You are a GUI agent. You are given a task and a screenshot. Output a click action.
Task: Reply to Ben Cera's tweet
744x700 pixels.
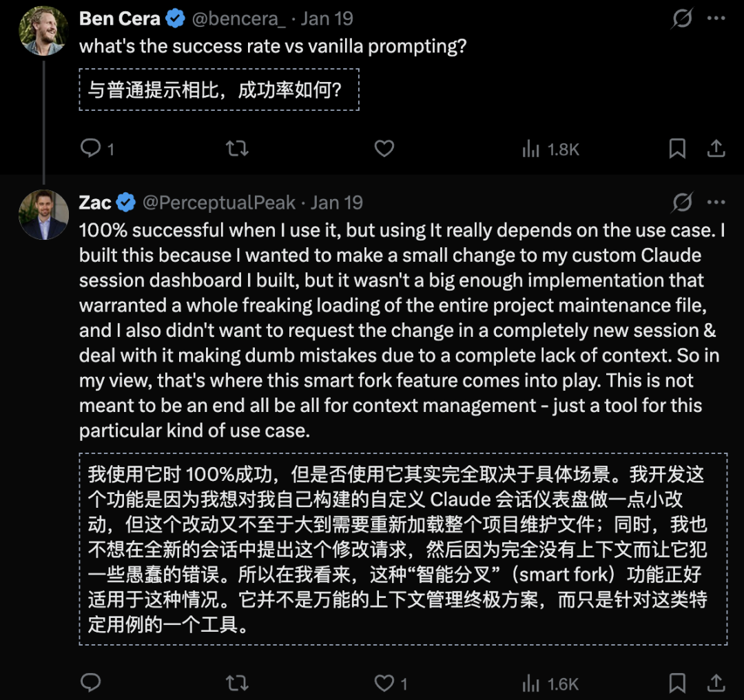pyautogui.click(x=91, y=148)
